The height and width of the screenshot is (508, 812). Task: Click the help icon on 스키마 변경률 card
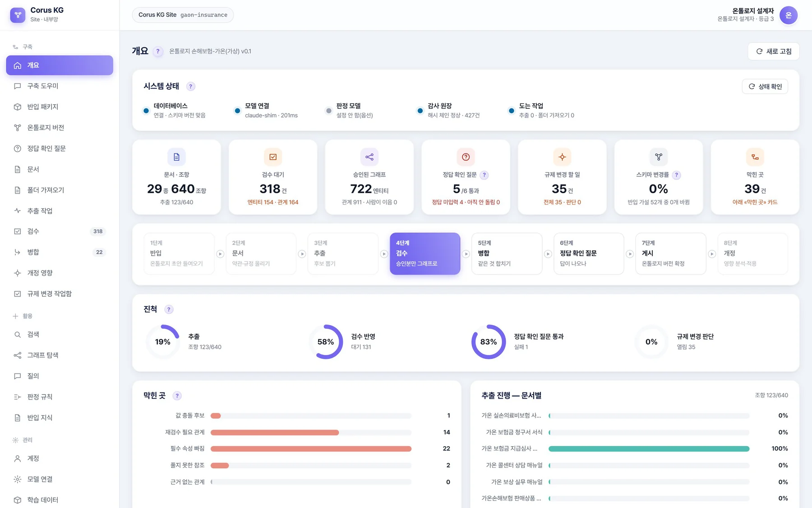pos(676,175)
